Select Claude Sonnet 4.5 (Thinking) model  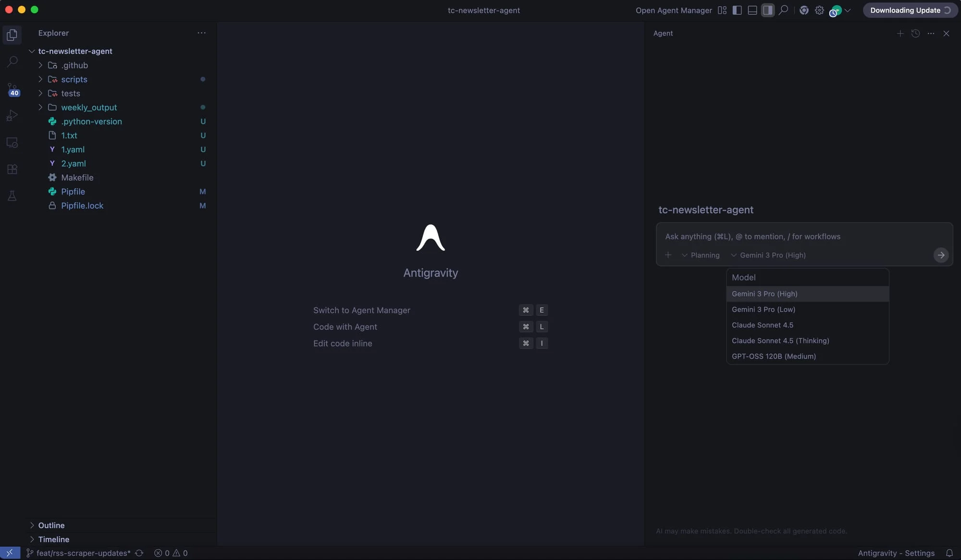click(780, 341)
